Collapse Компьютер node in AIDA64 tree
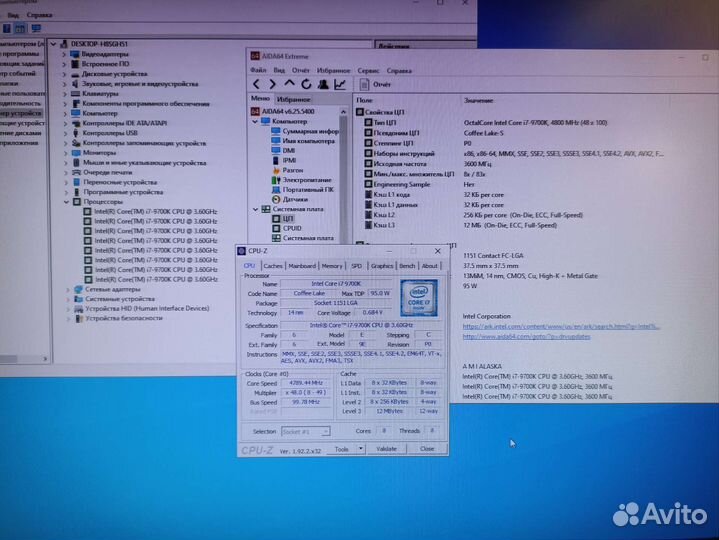 [x=255, y=121]
